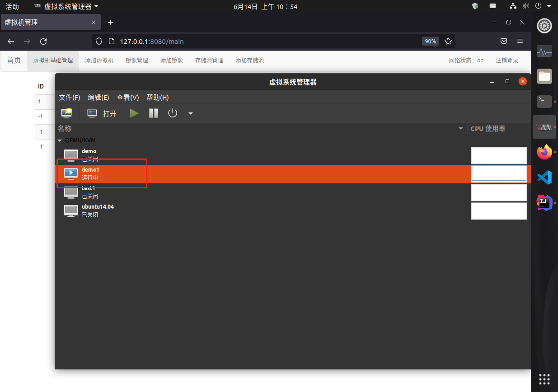Select the ubuntu14.04 virtual machine

(293, 211)
